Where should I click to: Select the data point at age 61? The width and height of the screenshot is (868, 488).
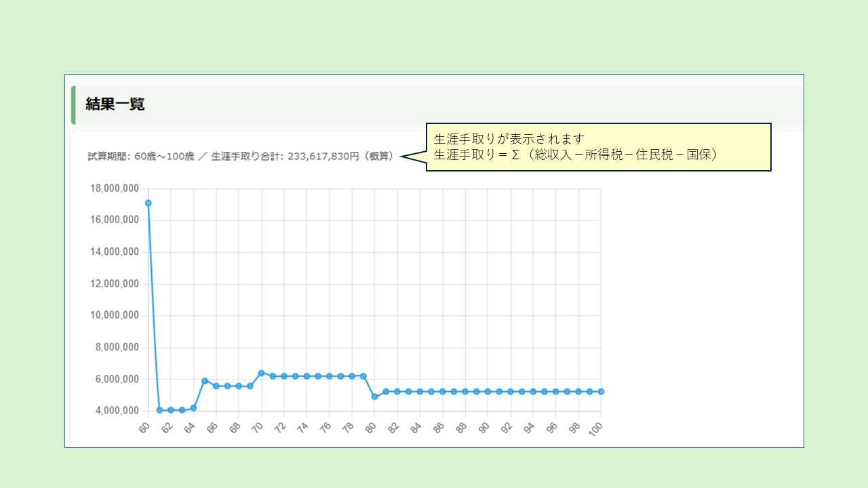tap(159, 410)
